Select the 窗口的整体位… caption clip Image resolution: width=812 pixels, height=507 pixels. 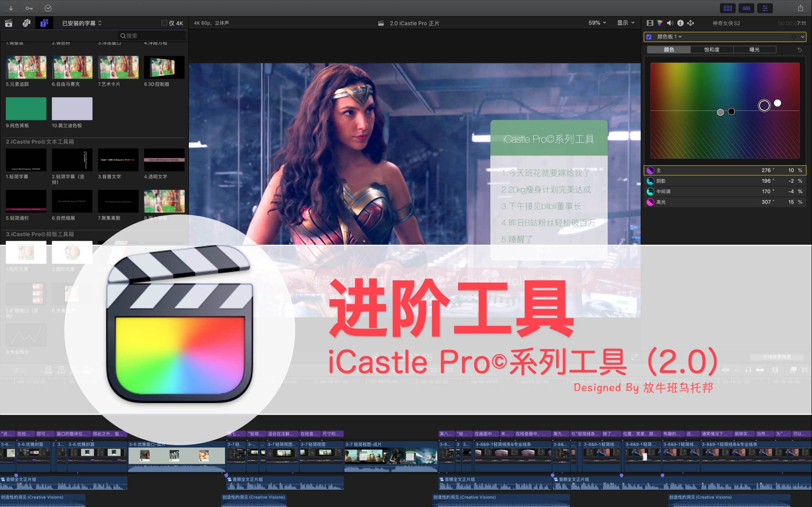point(74,433)
